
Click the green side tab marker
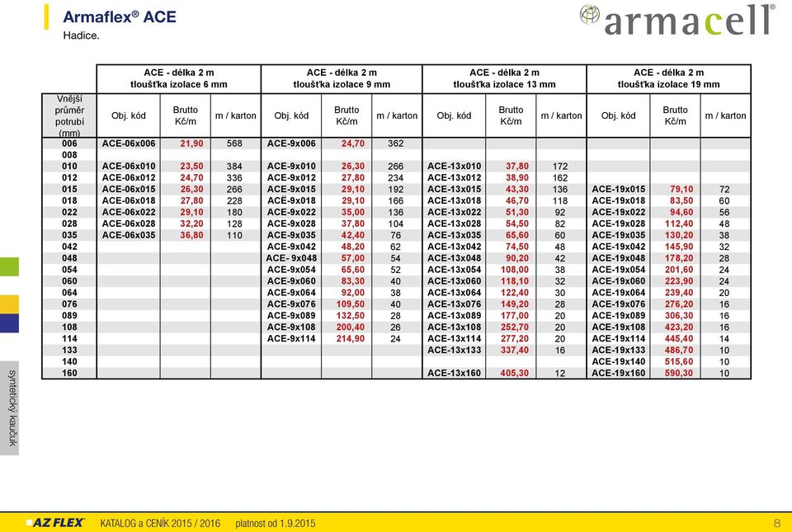pos(9,266)
